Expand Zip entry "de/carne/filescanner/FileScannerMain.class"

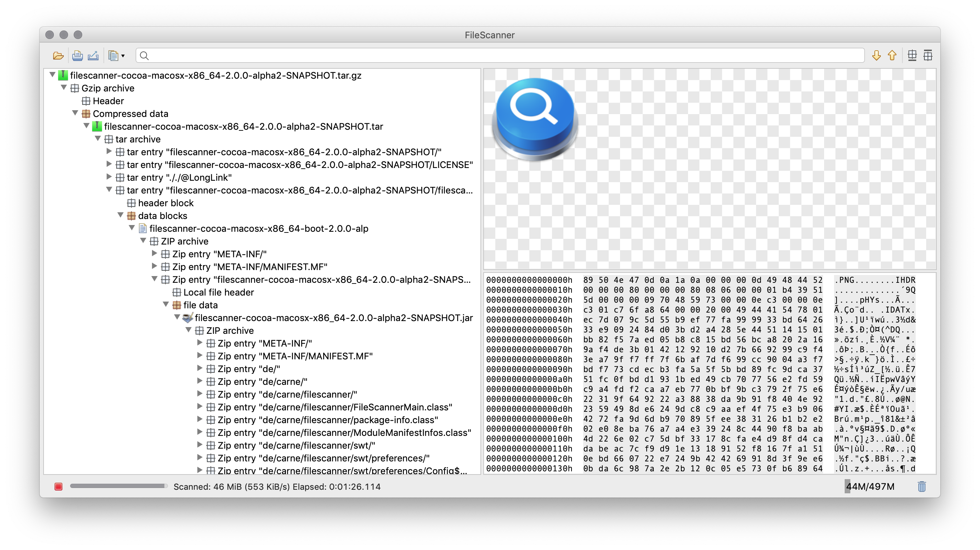click(x=200, y=407)
